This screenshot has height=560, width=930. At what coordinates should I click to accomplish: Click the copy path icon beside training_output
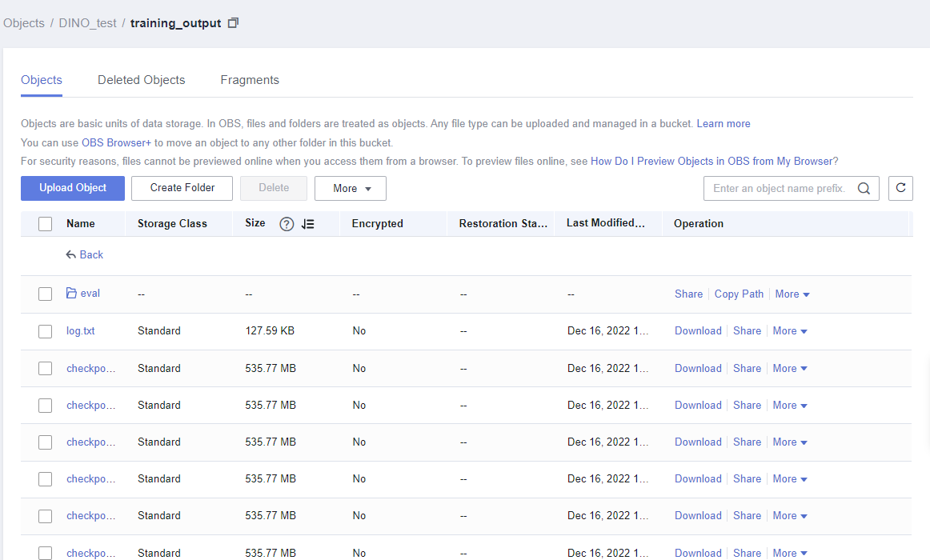233,23
